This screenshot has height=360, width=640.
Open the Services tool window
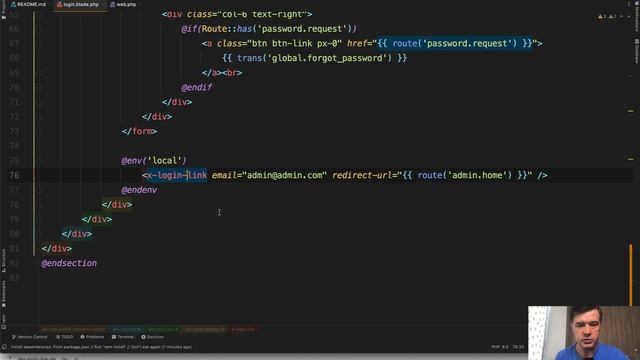coord(152,337)
